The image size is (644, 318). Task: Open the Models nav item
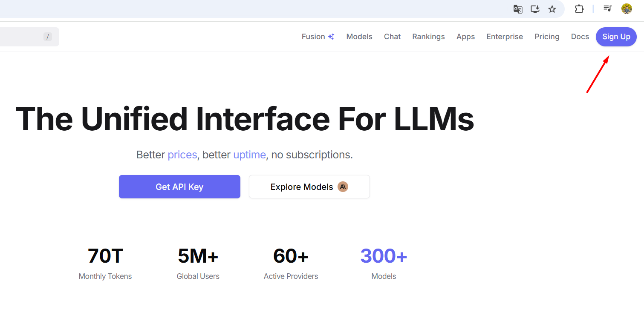click(x=359, y=37)
